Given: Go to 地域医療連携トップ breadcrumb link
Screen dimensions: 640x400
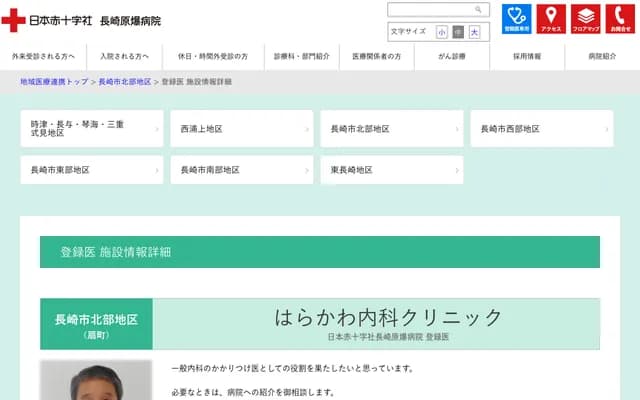Looking at the screenshot, I should coord(54,81).
